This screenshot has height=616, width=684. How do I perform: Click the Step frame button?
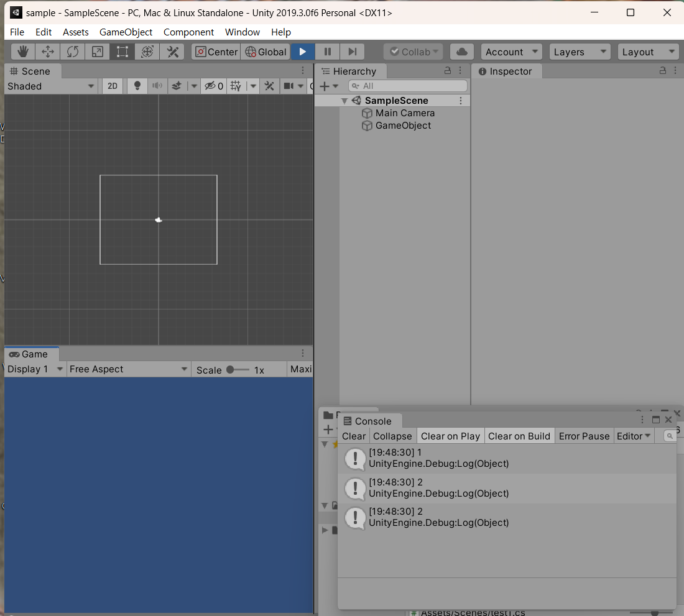point(353,52)
